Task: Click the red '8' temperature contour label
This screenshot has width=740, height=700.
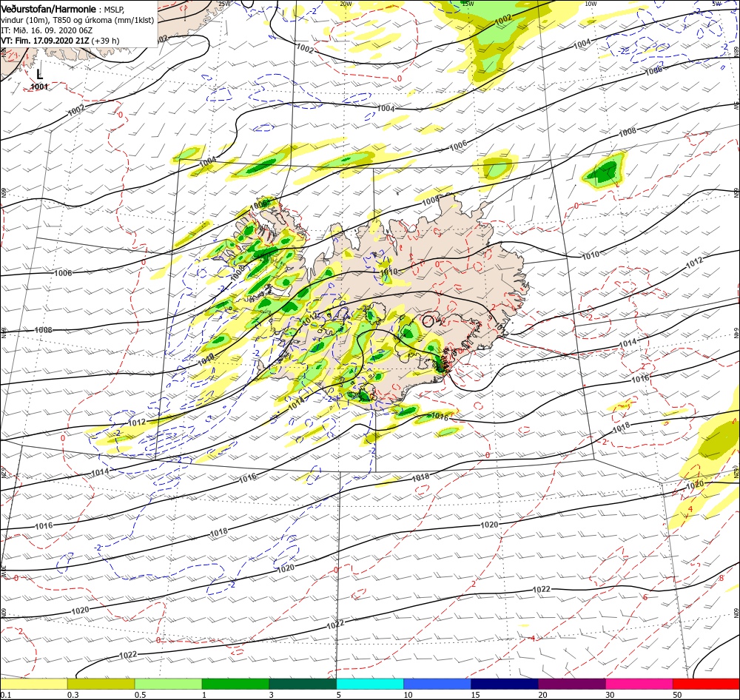Action: coord(721,578)
